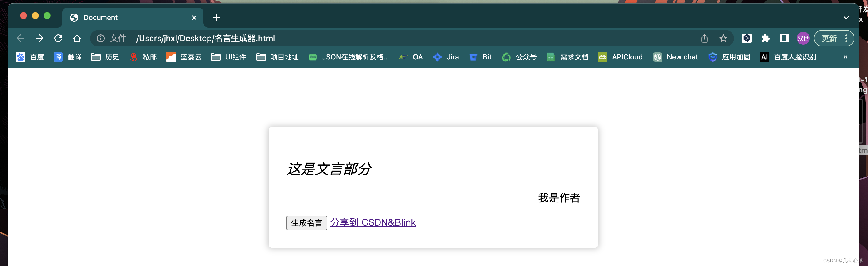Open the 蓝奏云 bookmark
The height and width of the screenshot is (266, 868).
pyautogui.click(x=184, y=57)
